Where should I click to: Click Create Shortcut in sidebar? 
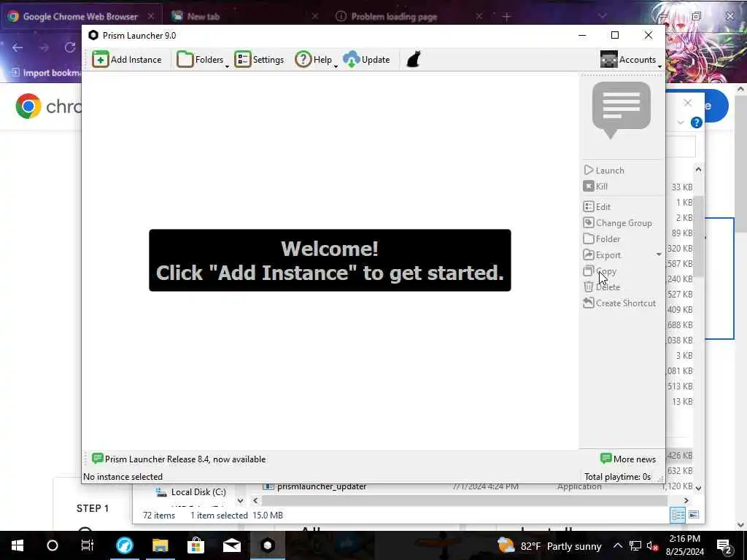(619, 303)
